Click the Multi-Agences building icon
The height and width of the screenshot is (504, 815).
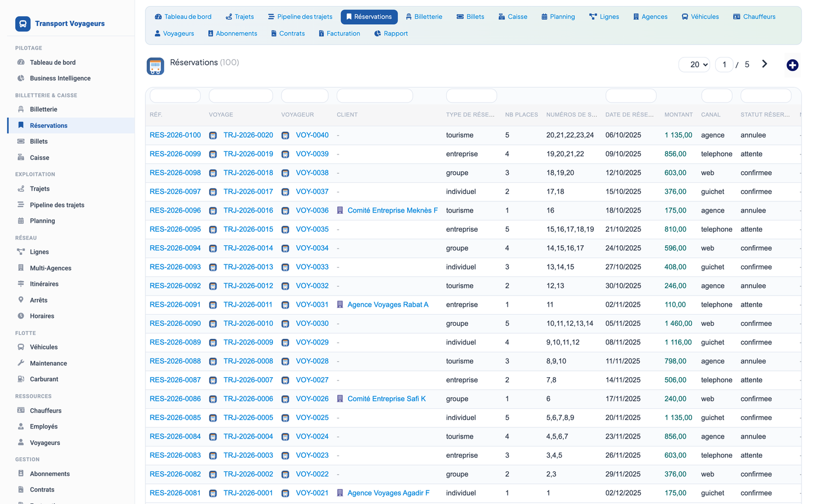pyautogui.click(x=21, y=268)
